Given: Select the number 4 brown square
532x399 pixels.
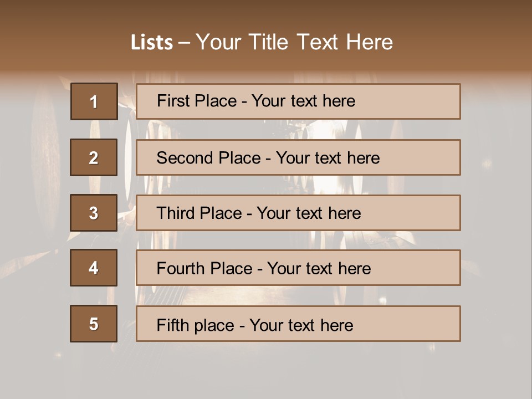Looking at the screenshot, I should pos(94,268).
